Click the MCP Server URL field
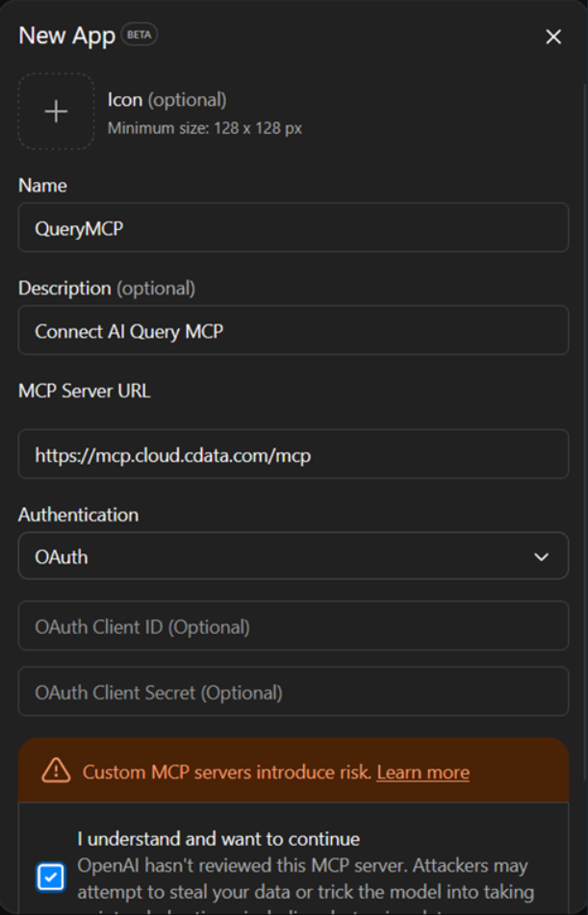 [294, 454]
